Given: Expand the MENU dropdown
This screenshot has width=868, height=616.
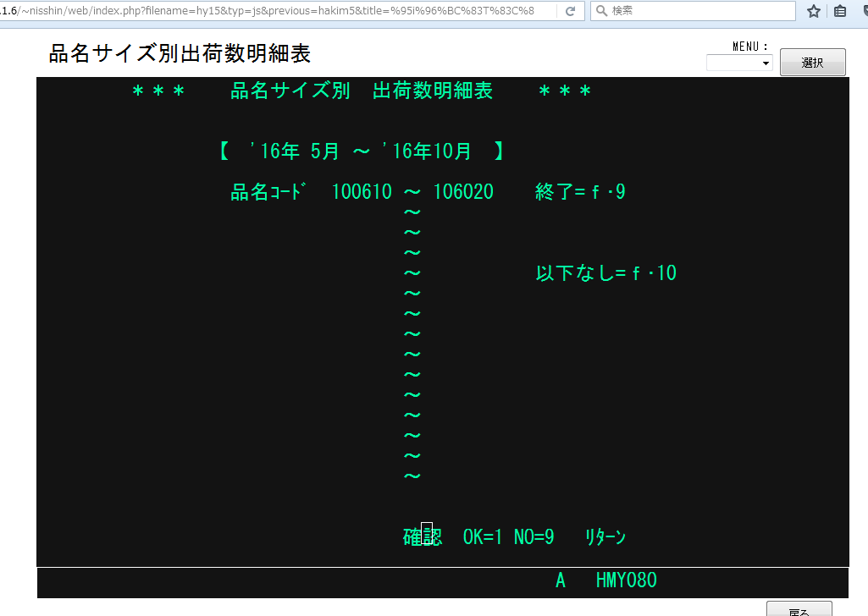Looking at the screenshot, I should tap(739, 63).
